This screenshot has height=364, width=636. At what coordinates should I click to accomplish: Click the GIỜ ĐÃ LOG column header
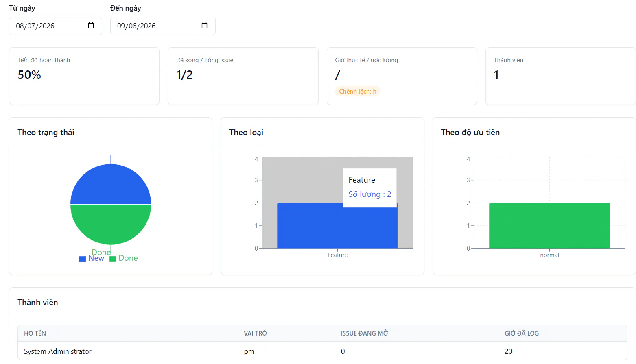pyautogui.click(x=522, y=333)
